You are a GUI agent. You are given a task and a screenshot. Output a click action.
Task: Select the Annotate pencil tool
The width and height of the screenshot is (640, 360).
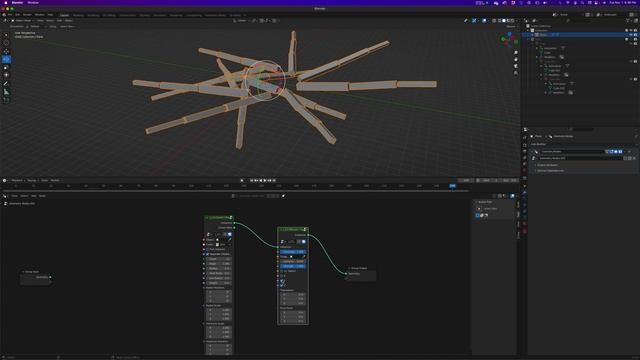6,84
